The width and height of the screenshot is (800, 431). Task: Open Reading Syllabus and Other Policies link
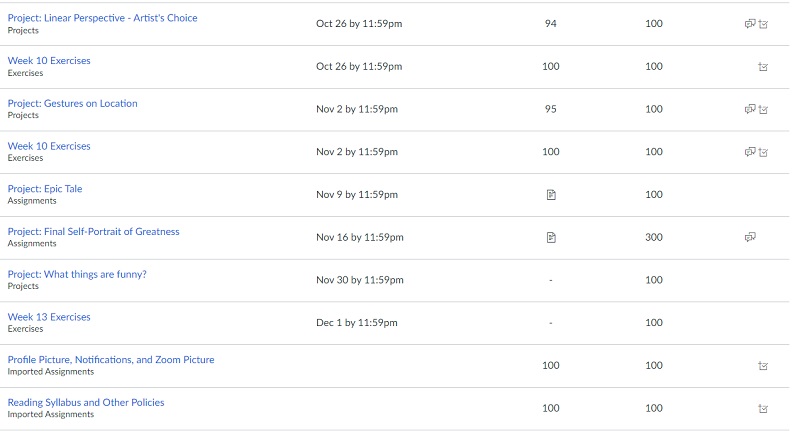pyautogui.click(x=86, y=402)
